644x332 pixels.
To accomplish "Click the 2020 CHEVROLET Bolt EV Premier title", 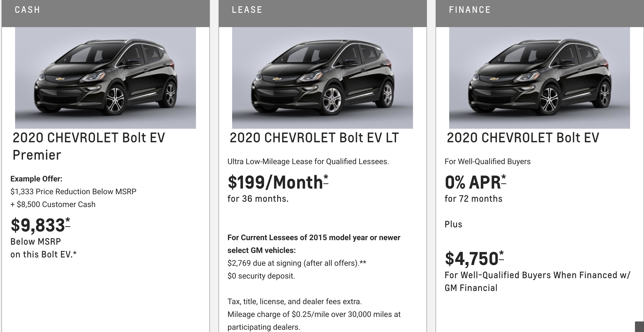I will point(89,146).
